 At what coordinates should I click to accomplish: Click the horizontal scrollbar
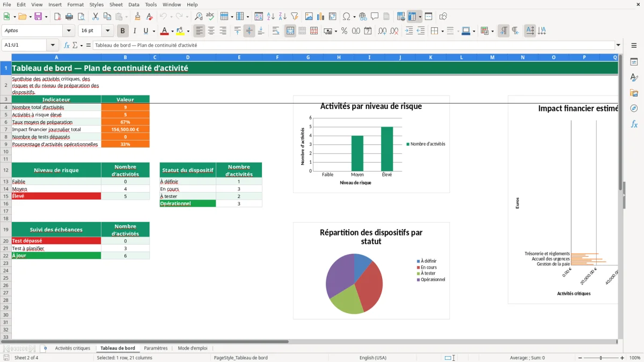click(x=145, y=342)
